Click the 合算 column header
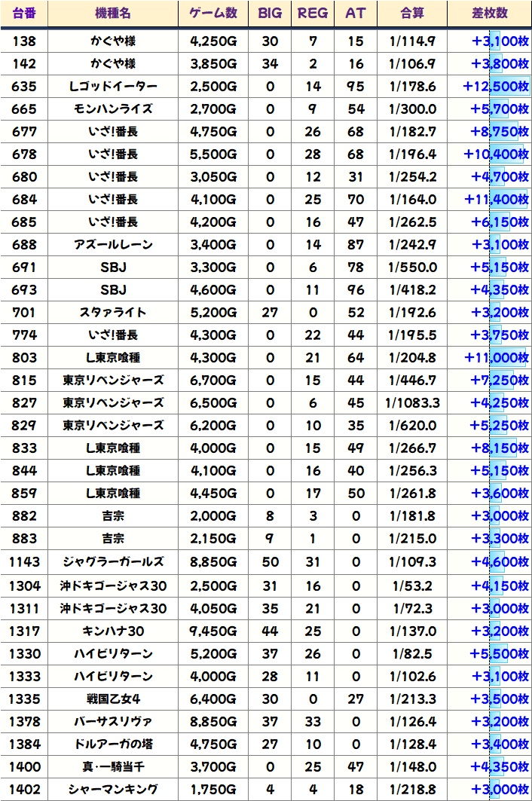This screenshot has height=801, width=532. click(411, 14)
